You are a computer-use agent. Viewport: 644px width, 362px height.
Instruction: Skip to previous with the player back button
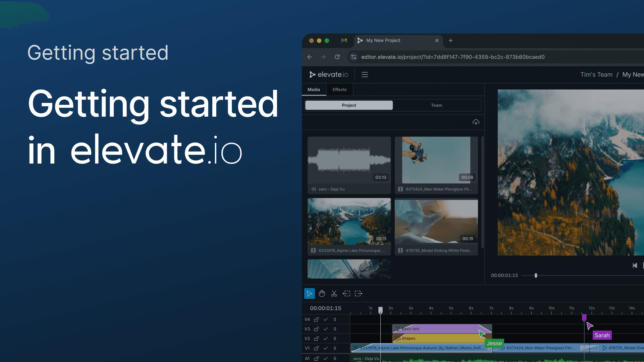(x=635, y=265)
